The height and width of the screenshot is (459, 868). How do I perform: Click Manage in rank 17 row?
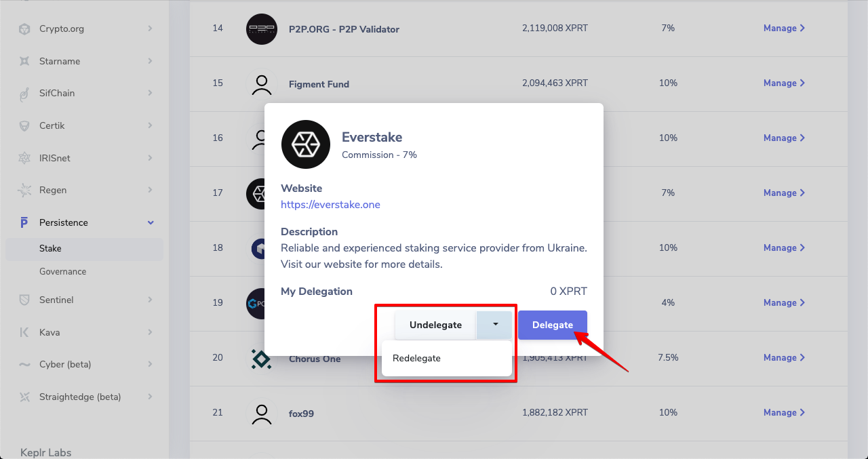[784, 193]
